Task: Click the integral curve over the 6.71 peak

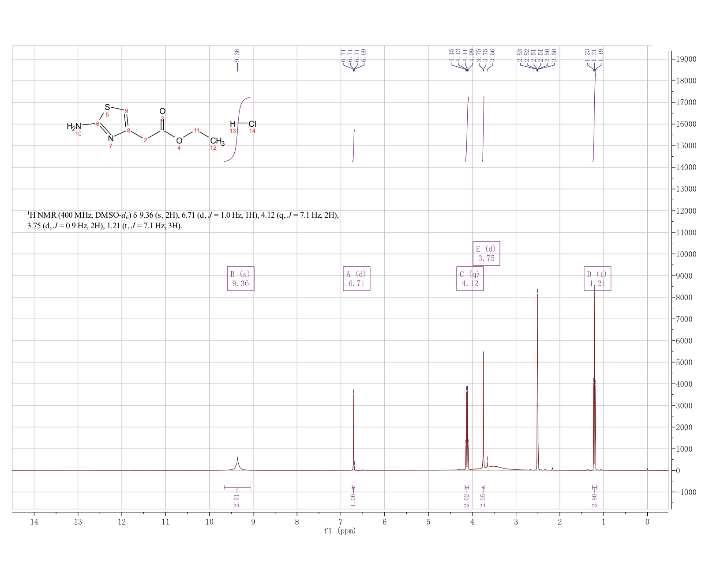Action: point(353,146)
